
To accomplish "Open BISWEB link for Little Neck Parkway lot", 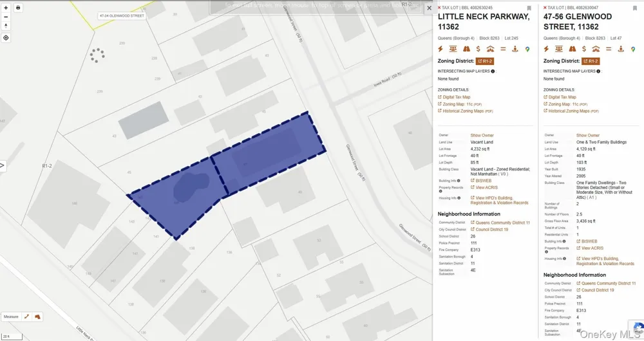I will point(481,181).
